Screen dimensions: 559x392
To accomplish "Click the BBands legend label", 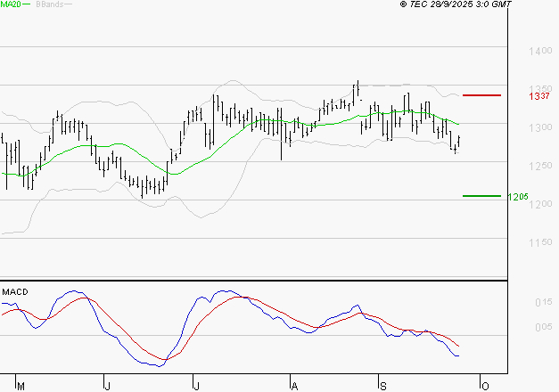I will coord(50,4).
